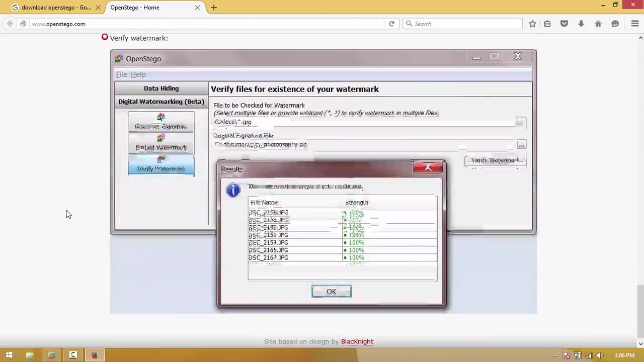The image size is (644, 362).
Task: Click the DSC_2166.JPG row
Action: tap(342, 250)
